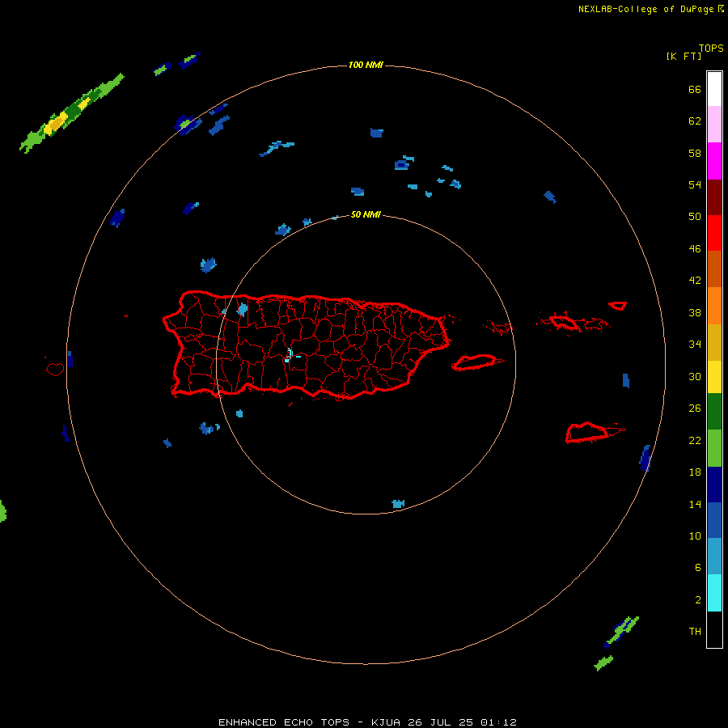This screenshot has width=728, height=728.
Task: Click the 10 legend value
Action: [695, 535]
